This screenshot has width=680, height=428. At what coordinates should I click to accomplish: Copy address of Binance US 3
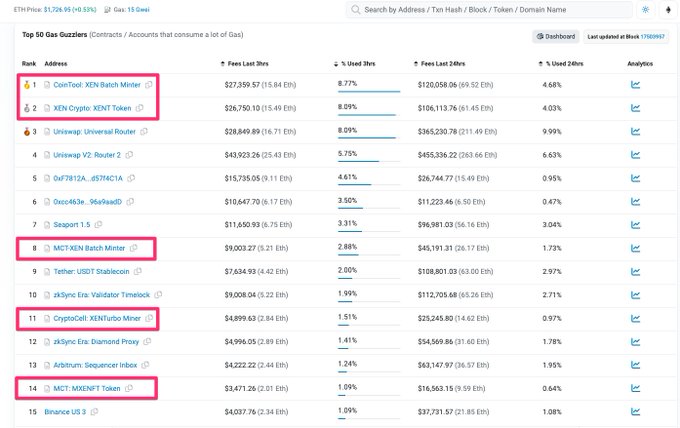tap(94, 412)
